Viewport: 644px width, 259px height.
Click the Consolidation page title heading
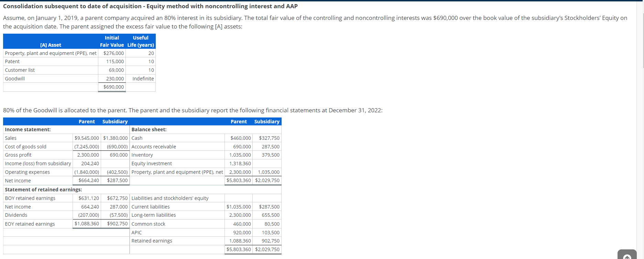(150, 6)
